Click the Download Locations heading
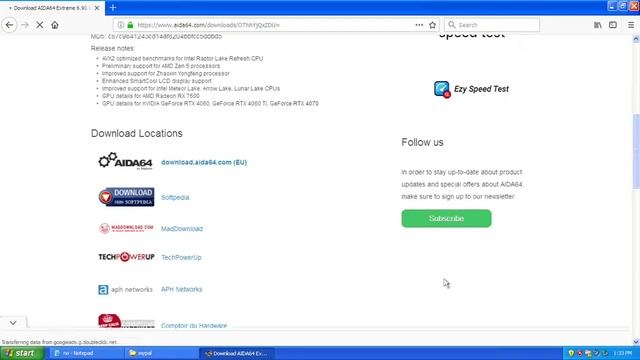 137,133
